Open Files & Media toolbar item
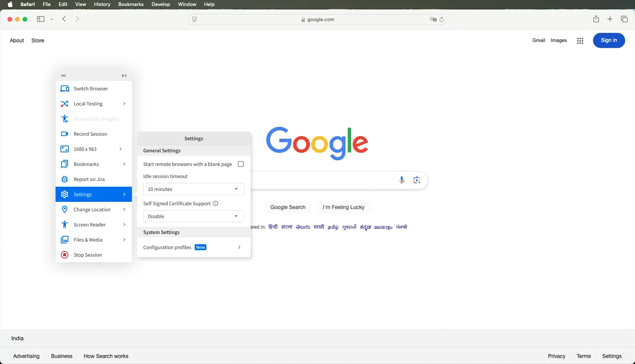The image size is (635, 364). click(x=88, y=240)
